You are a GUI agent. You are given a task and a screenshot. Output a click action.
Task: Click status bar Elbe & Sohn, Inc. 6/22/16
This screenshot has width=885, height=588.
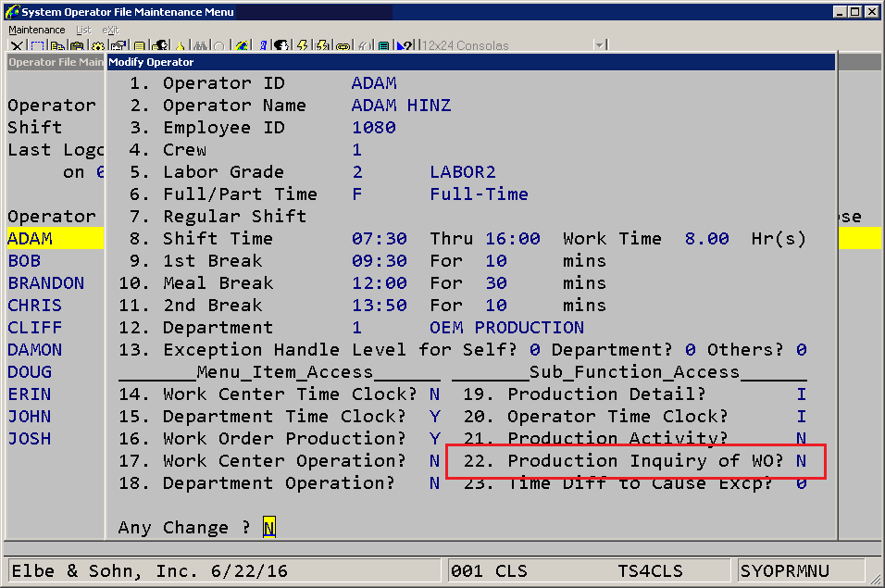click(x=150, y=571)
